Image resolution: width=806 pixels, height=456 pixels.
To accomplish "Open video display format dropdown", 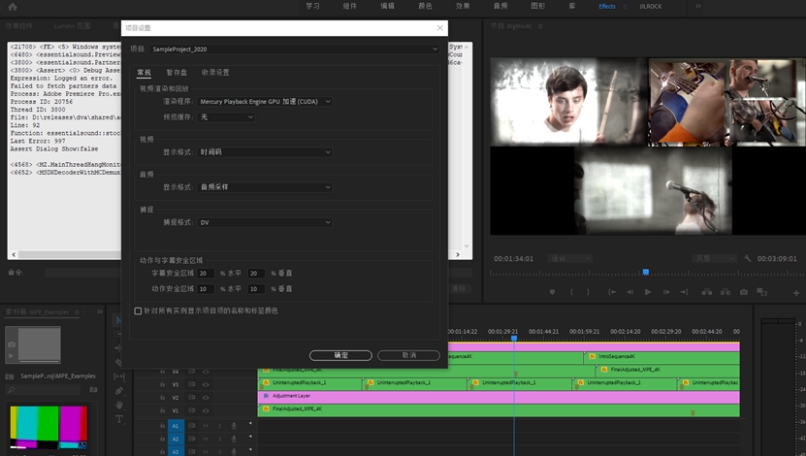I will (x=265, y=152).
